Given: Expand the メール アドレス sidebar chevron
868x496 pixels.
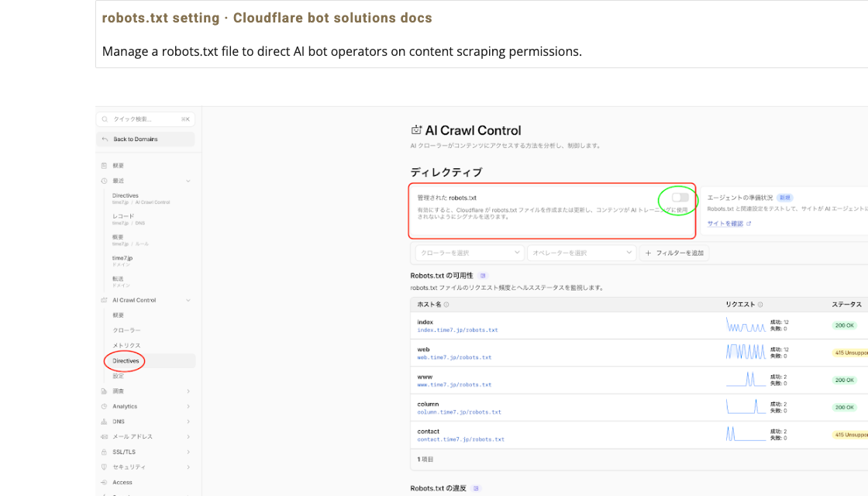Looking at the screenshot, I should (x=188, y=437).
